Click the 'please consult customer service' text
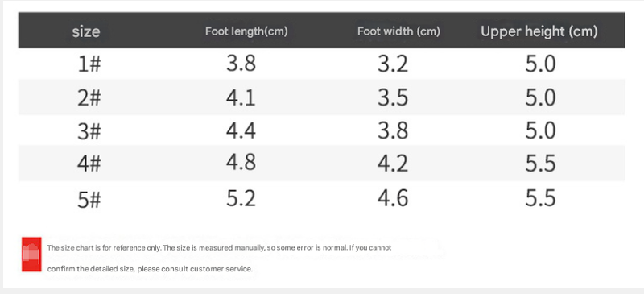 click(194, 269)
